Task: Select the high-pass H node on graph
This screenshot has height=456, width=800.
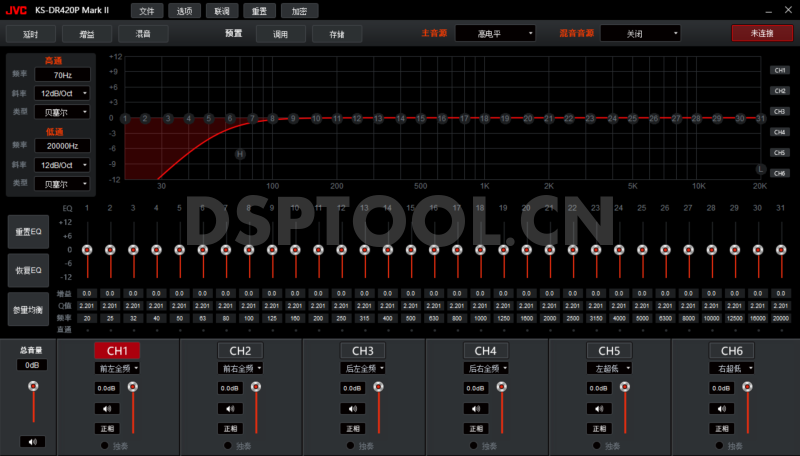Action: (240, 154)
